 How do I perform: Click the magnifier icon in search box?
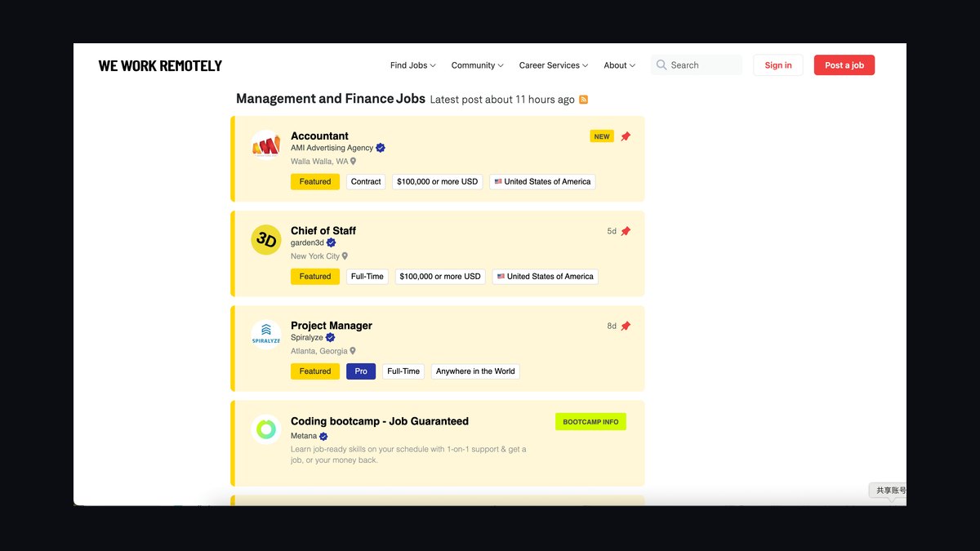coord(661,65)
